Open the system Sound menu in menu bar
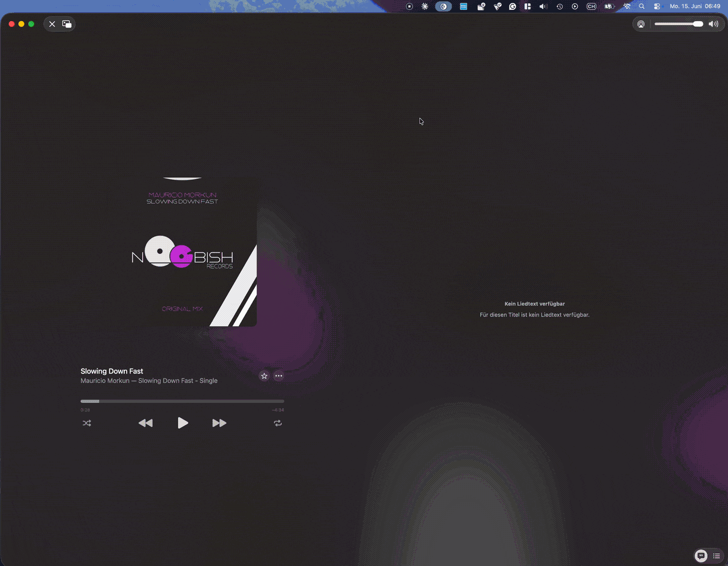Viewport: 728px width, 566px height. 543,6
